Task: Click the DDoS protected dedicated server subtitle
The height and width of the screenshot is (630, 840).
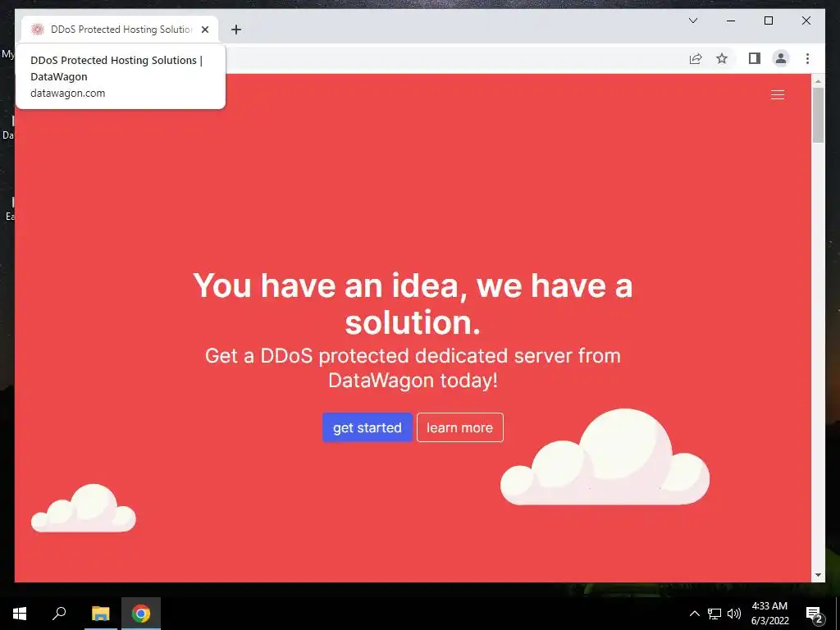Action: 413,368
